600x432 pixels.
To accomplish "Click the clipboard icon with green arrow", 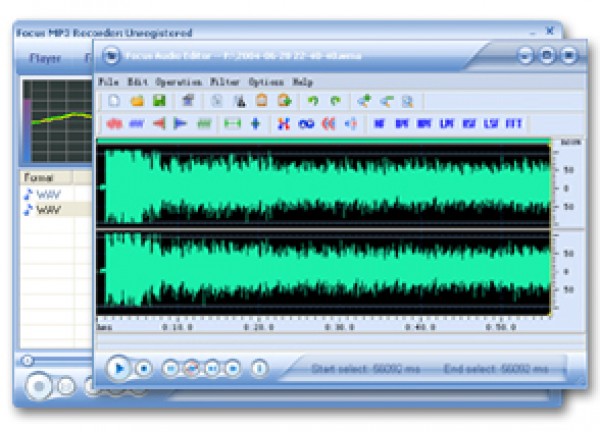I will click(285, 101).
